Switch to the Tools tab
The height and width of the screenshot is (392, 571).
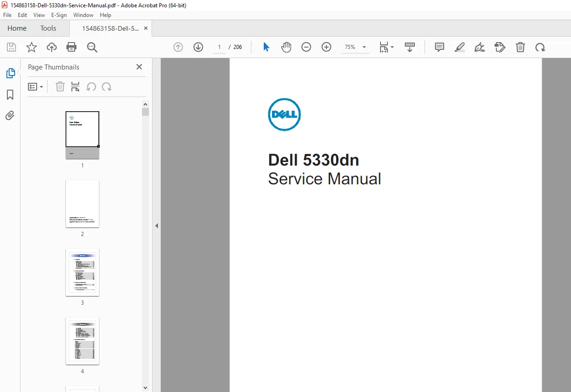click(48, 28)
